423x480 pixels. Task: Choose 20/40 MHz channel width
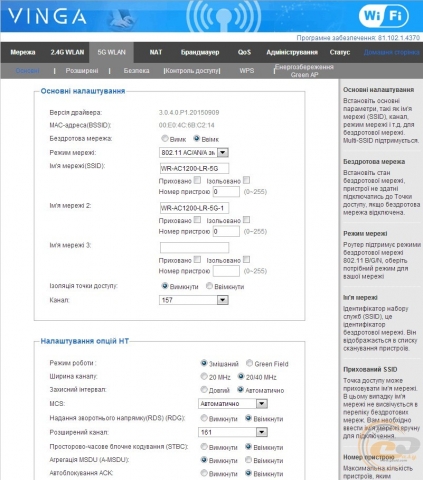tap(241, 377)
